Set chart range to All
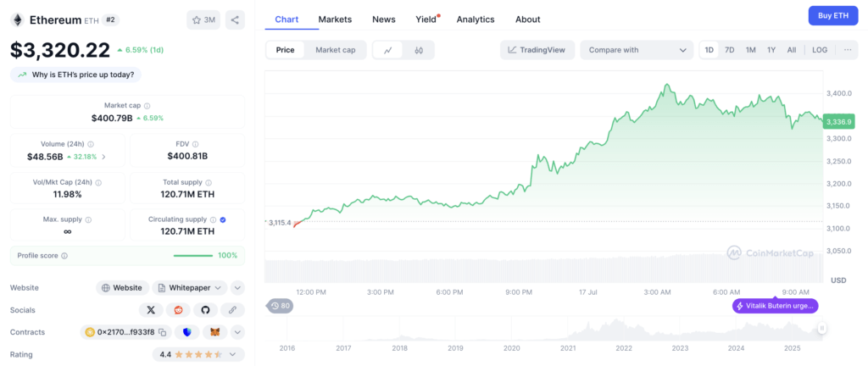The width and height of the screenshot is (868, 366). [792, 50]
